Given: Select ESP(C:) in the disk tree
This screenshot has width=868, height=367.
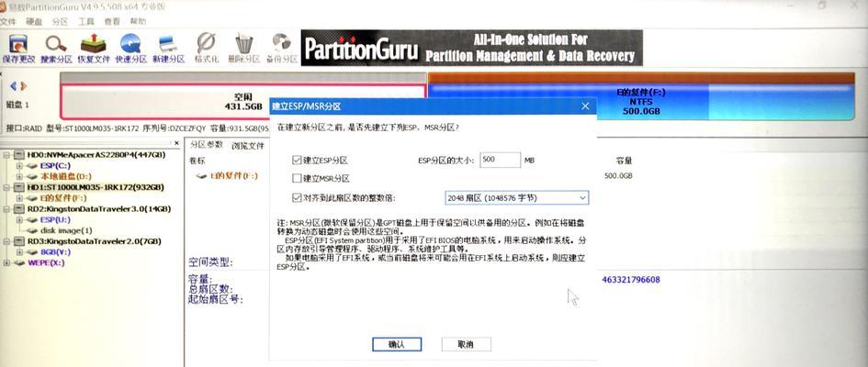Looking at the screenshot, I should pyautogui.click(x=55, y=166).
